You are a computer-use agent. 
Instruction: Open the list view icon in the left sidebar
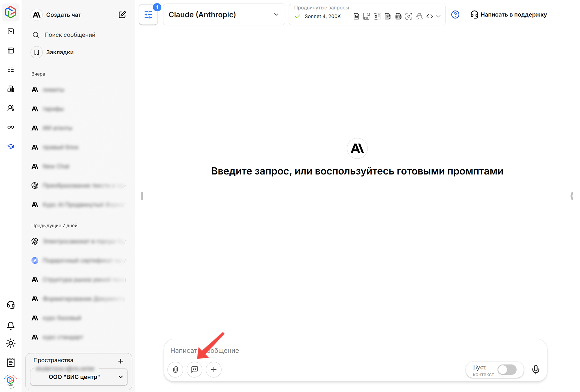click(x=11, y=70)
